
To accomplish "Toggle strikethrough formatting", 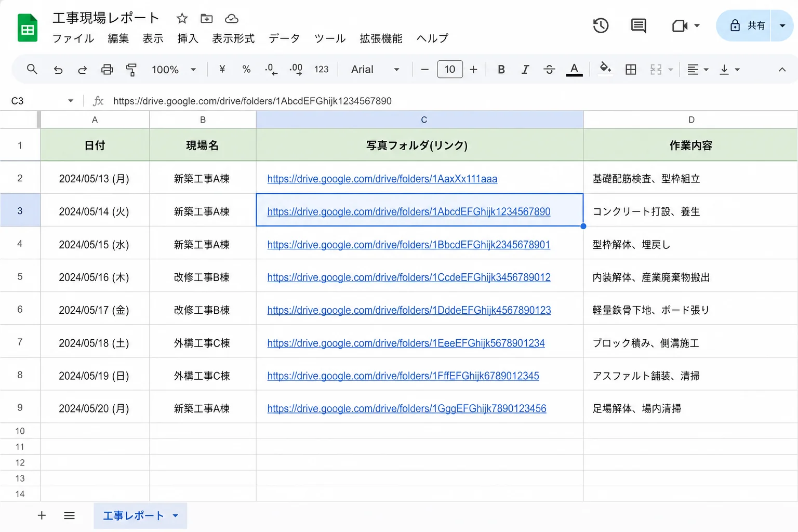I will click(549, 69).
